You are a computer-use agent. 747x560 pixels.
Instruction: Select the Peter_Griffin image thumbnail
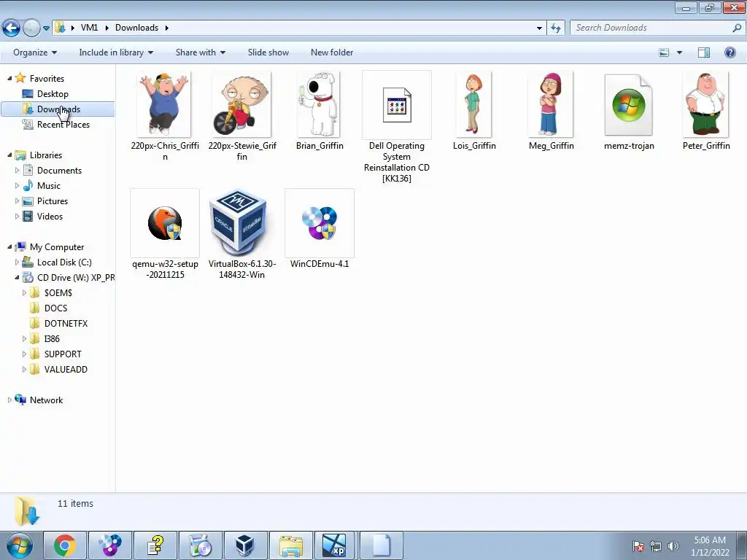705,105
